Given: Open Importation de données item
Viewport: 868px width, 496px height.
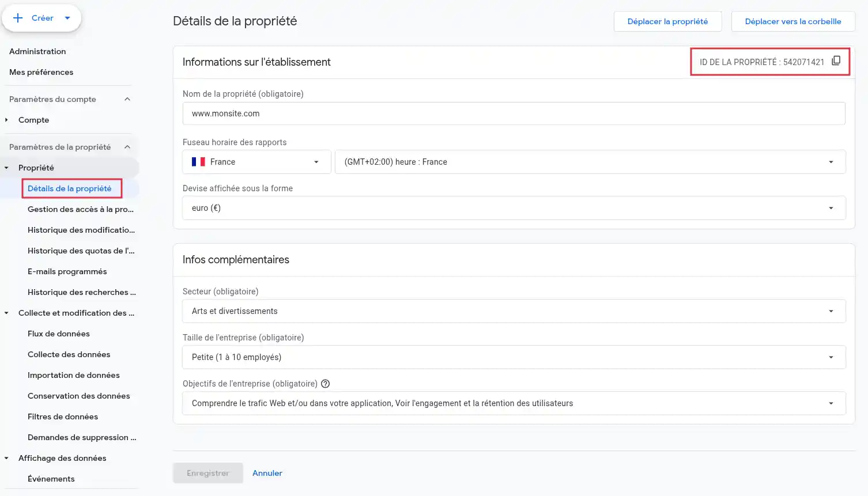Looking at the screenshot, I should pyautogui.click(x=74, y=375).
